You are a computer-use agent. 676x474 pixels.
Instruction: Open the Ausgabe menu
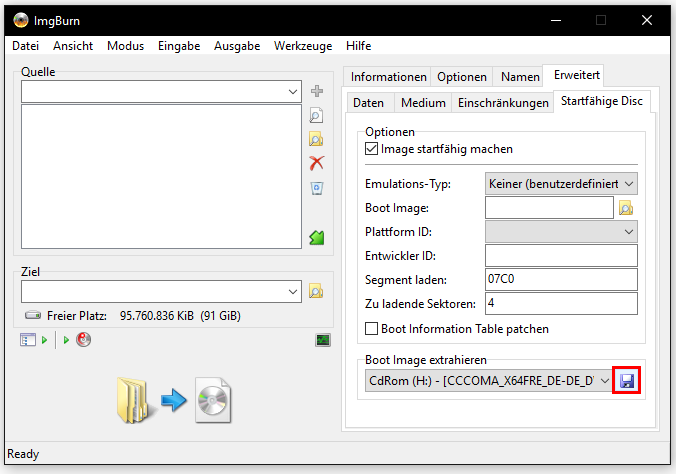pos(237,46)
